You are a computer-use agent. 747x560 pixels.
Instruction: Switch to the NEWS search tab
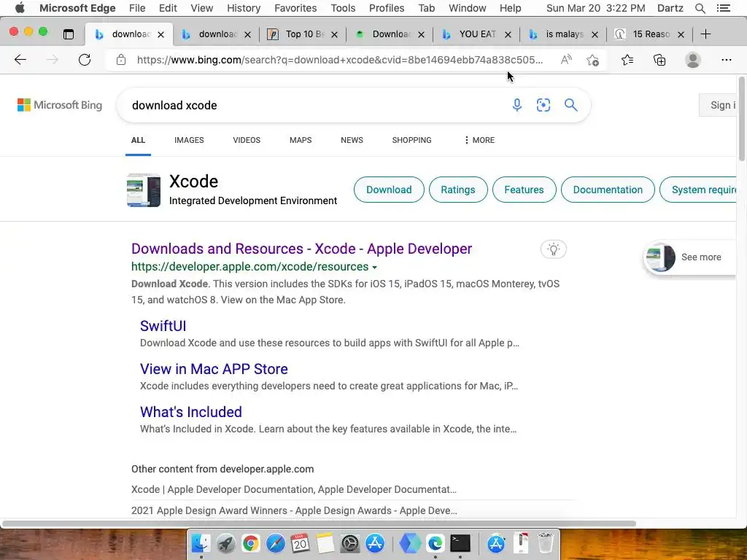pyautogui.click(x=352, y=140)
